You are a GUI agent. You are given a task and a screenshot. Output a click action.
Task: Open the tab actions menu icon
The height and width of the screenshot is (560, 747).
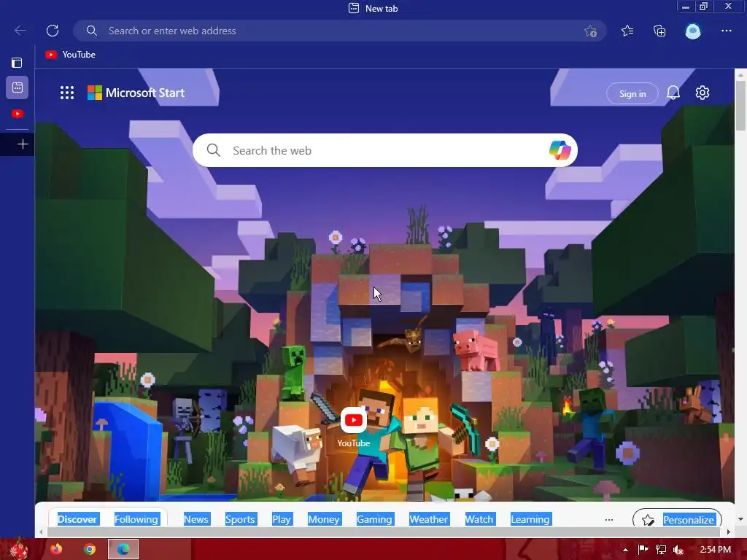point(18,63)
